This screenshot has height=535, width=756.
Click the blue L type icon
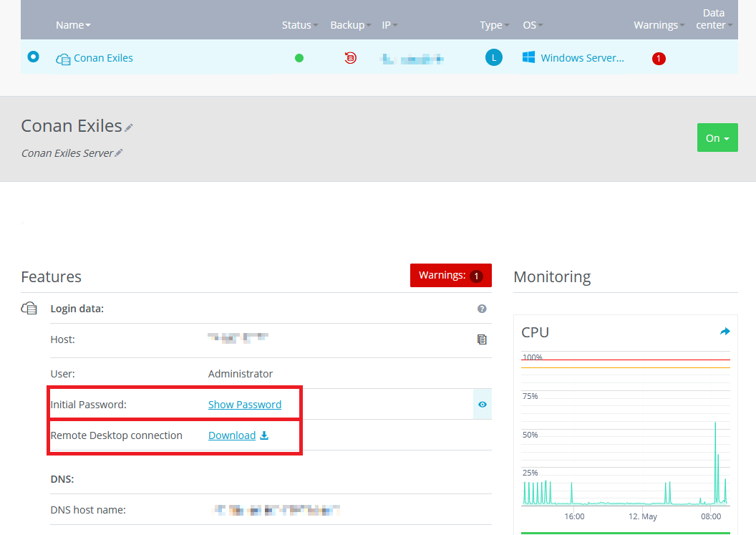pos(494,58)
